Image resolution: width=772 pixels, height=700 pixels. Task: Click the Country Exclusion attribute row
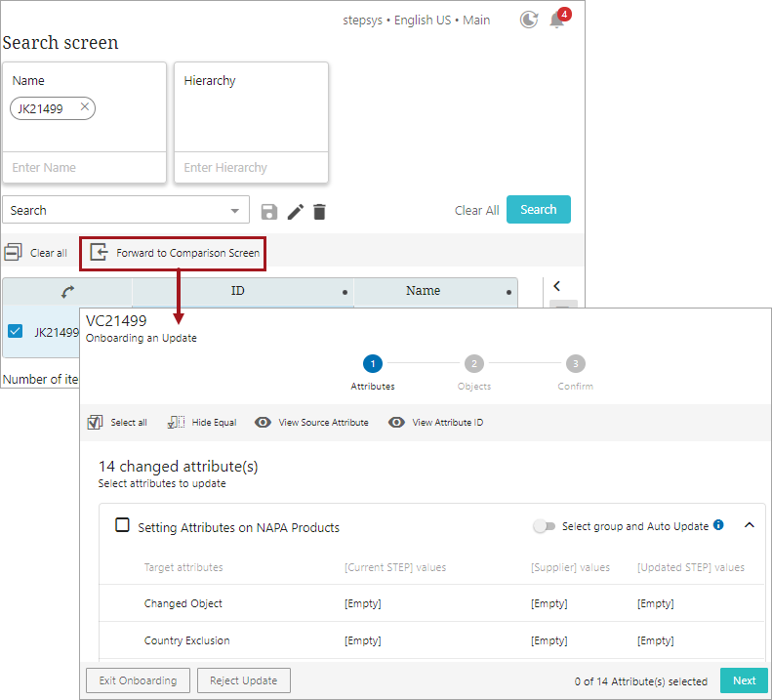pos(431,640)
